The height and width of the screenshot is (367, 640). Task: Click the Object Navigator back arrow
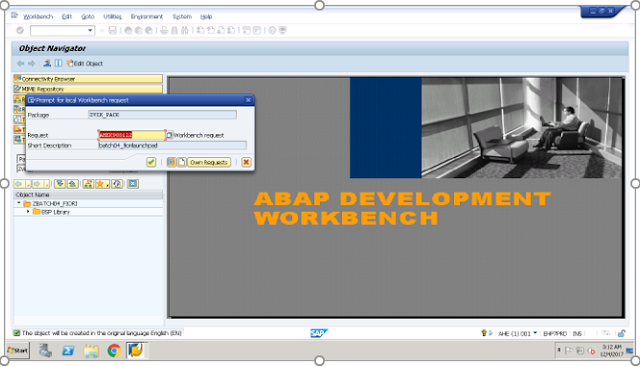20,63
